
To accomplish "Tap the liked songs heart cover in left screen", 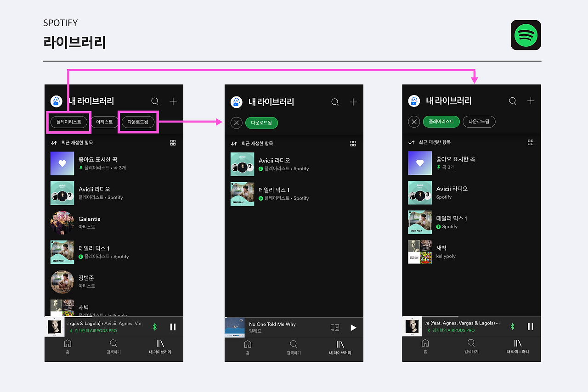I will (x=62, y=163).
